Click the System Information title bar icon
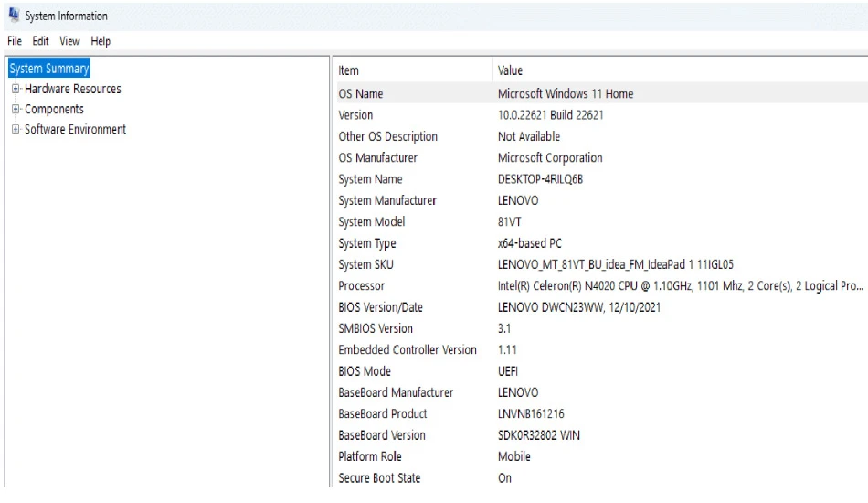The width and height of the screenshot is (868, 503). pyautogui.click(x=14, y=15)
